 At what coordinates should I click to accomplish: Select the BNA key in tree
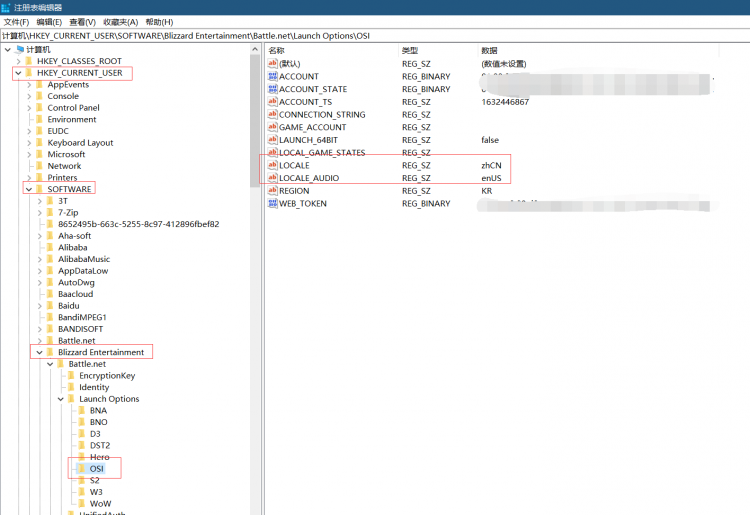(x=99, y=411)
